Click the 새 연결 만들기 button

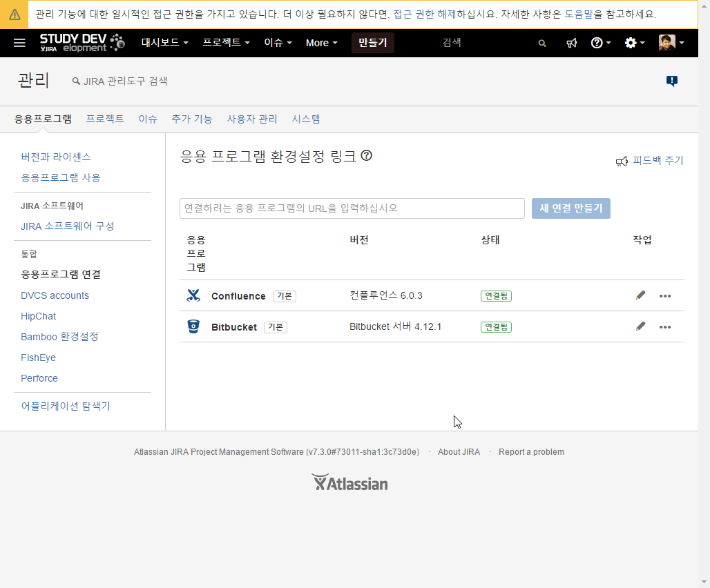570,208
